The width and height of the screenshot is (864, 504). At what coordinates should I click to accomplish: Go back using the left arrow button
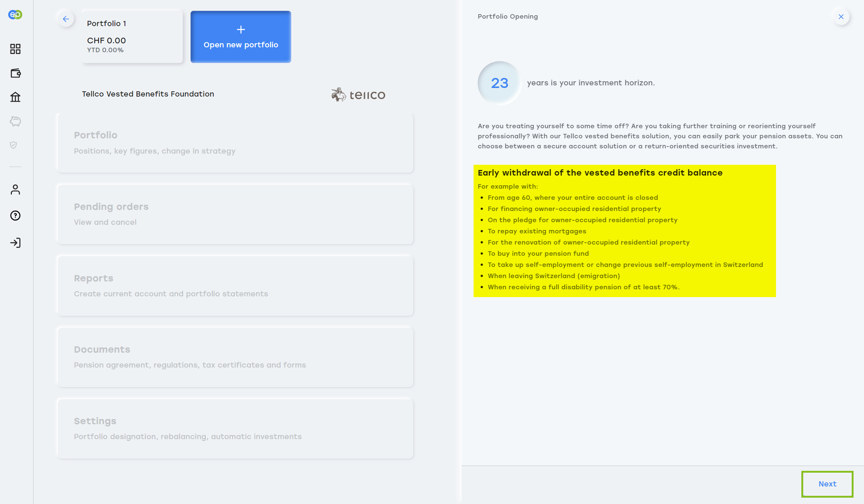click(x=66, y=19)
